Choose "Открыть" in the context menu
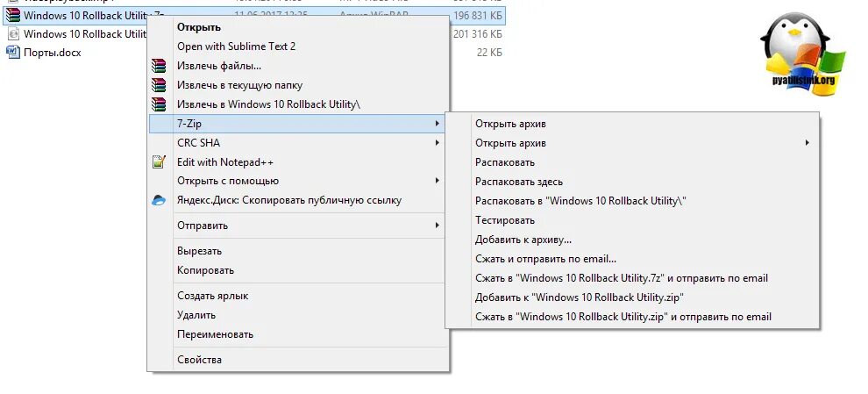Viewport: 868px width, 394px height. tap(298, 27)
